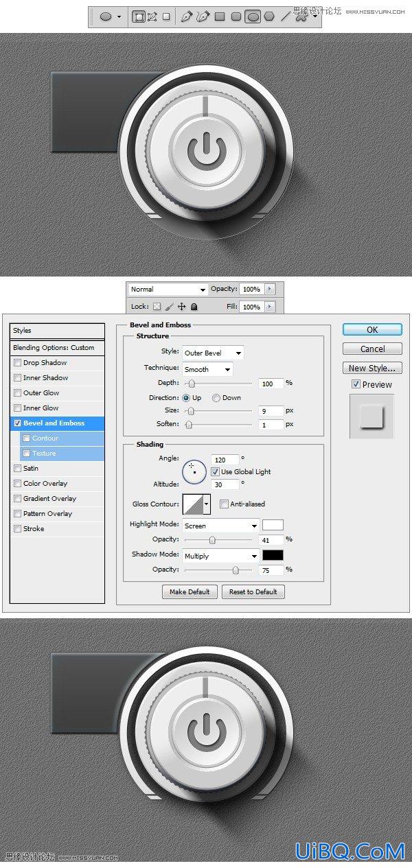Image resolution: width=412 pixels, height=868 pixels.
Task: Choose Direction Down radio button
Action: pyautogui.click(x=216, y=398)
